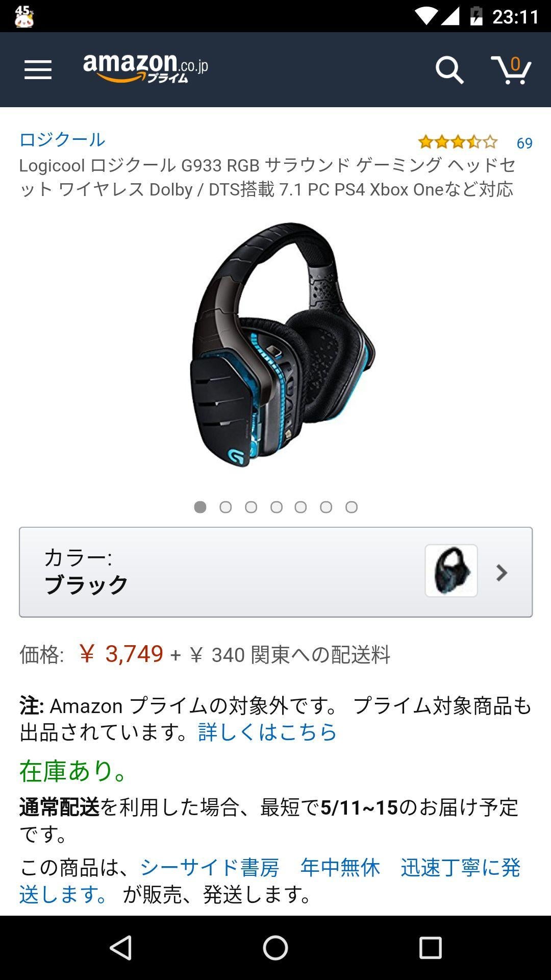Select the second image pagination dot
Viewport: 551px width, 980px height.
[x=226, y=507]
